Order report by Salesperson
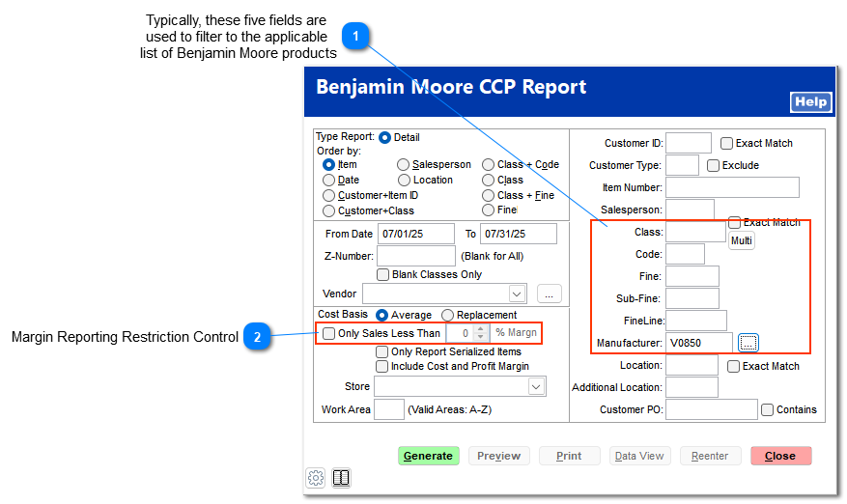Image resolution: width=847 pixels, height=504 pixels. pyautogui.click(x=403, y=164)
